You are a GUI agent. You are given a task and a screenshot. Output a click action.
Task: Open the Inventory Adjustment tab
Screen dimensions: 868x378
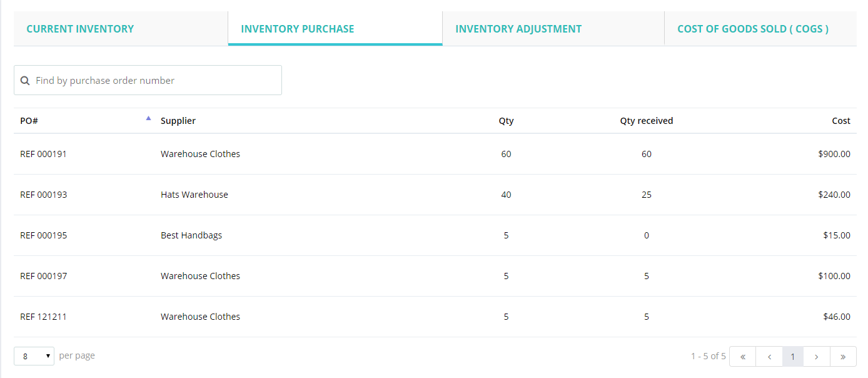[518, 29]
